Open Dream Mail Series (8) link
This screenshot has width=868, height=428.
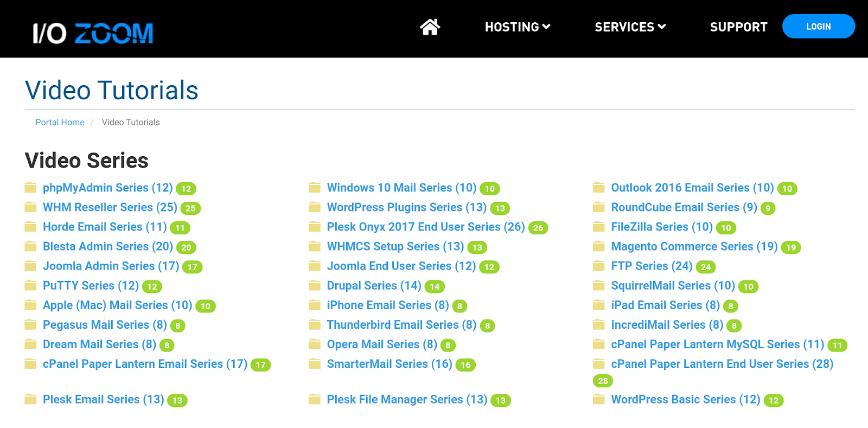[99, 344]
